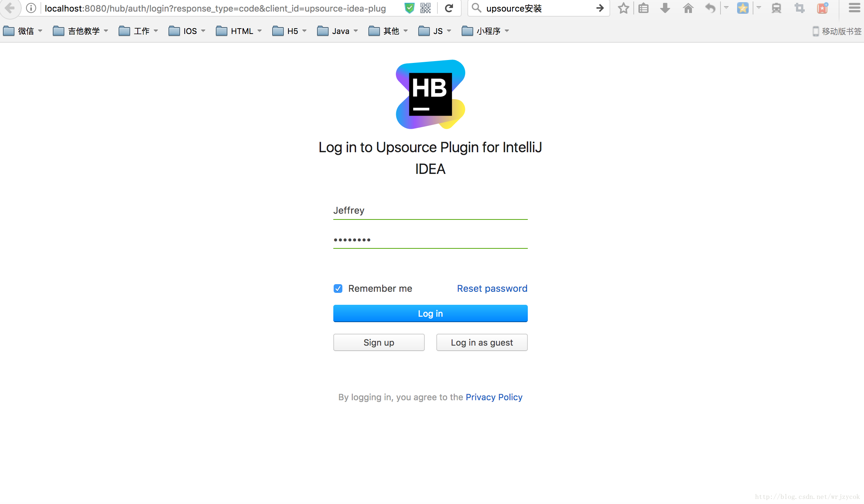Click the back navigation arrow icon
864x504 pixels.
coord(10,8)
